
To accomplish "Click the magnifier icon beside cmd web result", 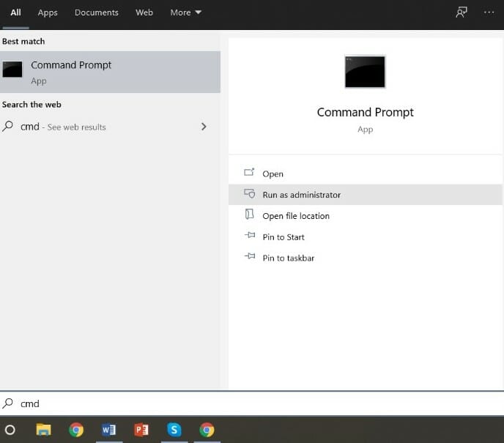I will pos(8,126).
